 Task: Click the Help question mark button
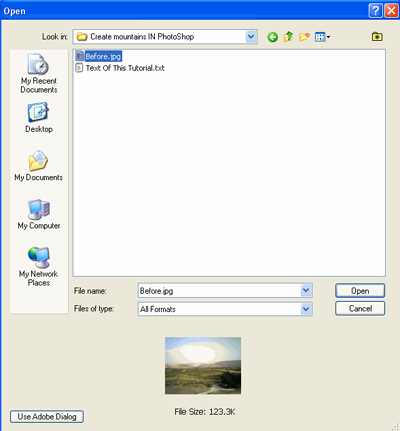point(375,11)
